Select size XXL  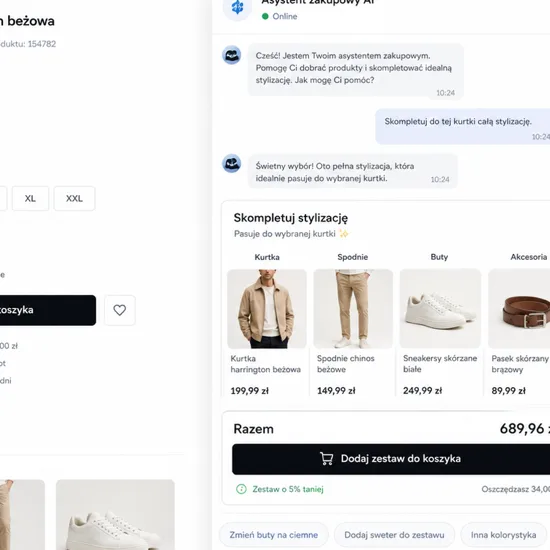(x=74, y=199)
